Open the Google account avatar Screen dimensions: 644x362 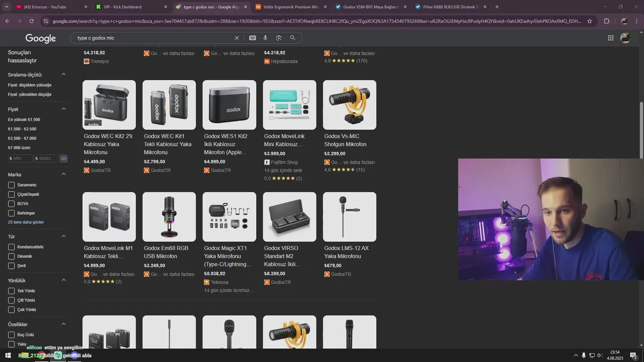tap(625, 38)
